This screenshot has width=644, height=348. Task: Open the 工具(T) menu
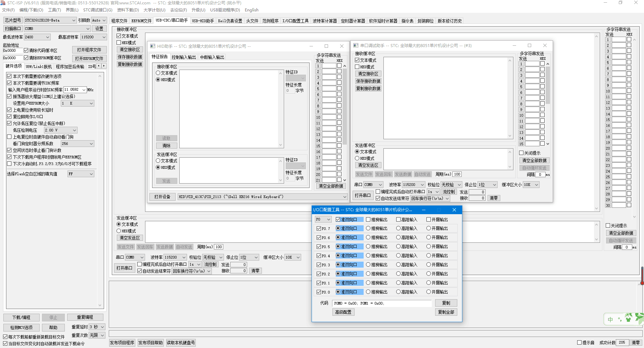pyautogui.click(x=54, y=10)
